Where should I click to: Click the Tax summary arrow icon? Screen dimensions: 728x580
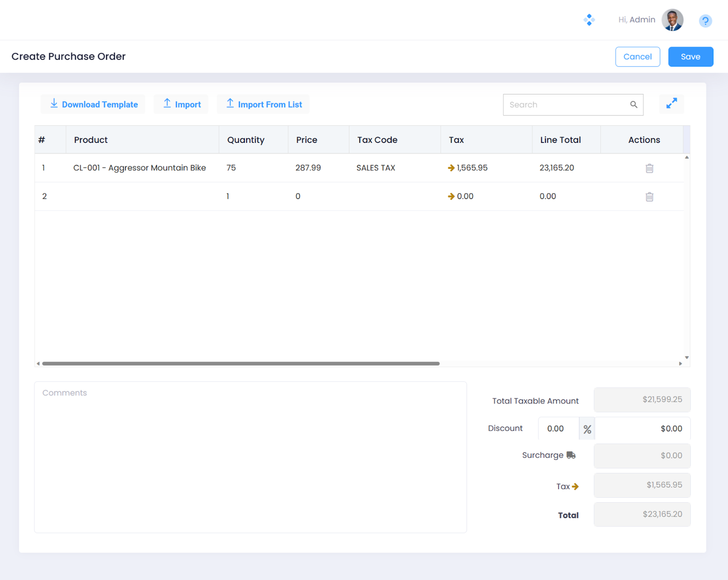click(x=575, y=487)
